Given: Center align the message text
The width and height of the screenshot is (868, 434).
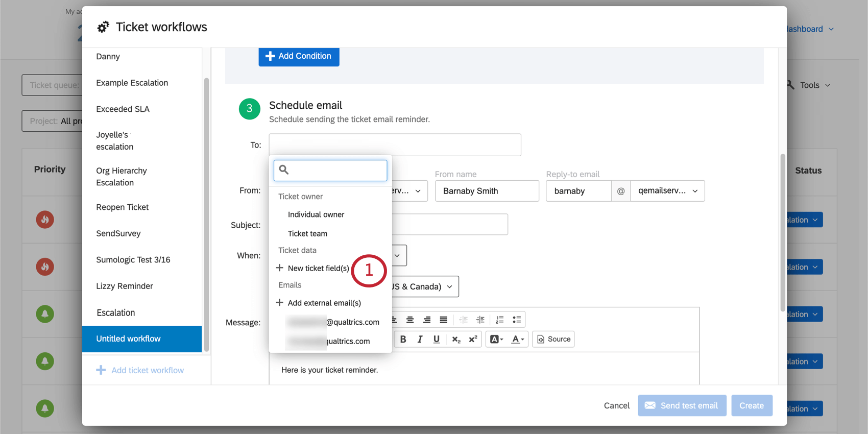Looking at the screenshot, I should [410, 320].
